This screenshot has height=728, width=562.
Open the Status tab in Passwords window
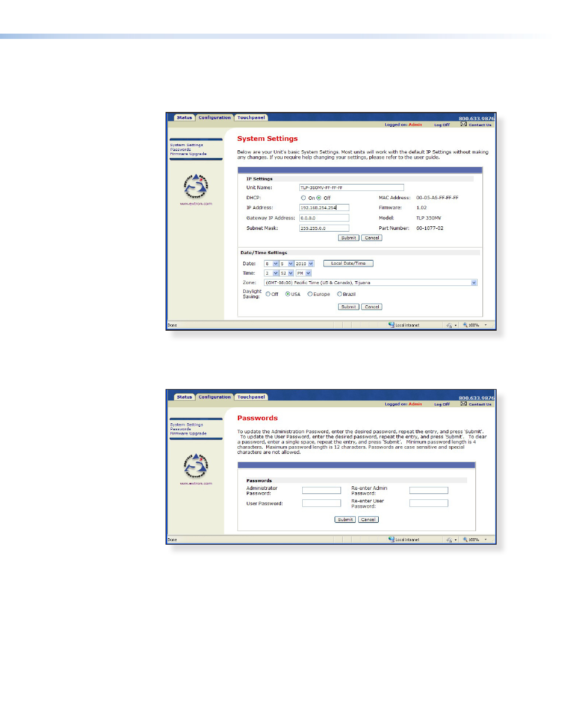tap(184, 397)
